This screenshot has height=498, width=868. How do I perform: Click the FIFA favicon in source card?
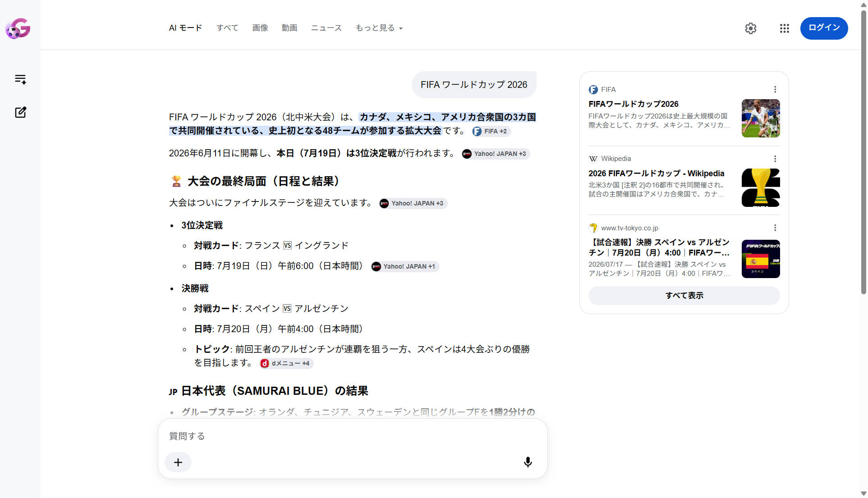[x=593, y=90]
